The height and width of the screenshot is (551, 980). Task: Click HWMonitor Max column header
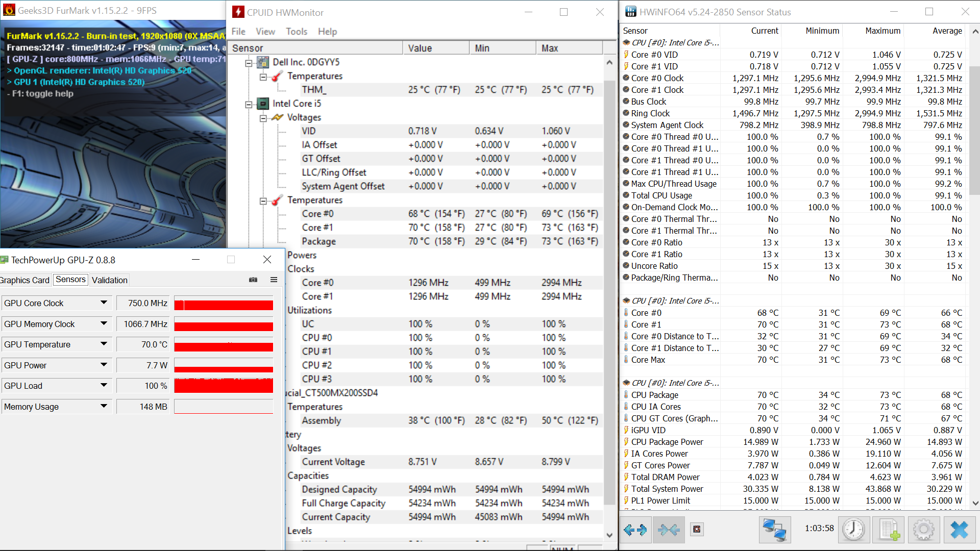coord(570,48)
